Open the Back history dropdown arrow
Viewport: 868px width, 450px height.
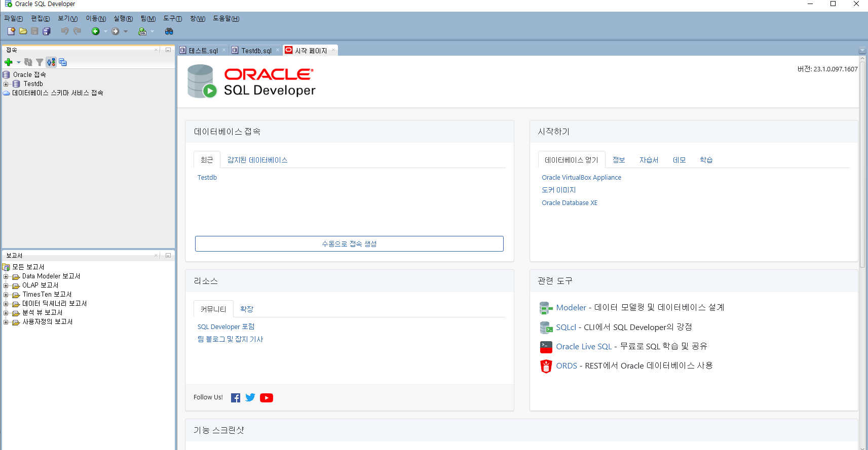point(105,31)
